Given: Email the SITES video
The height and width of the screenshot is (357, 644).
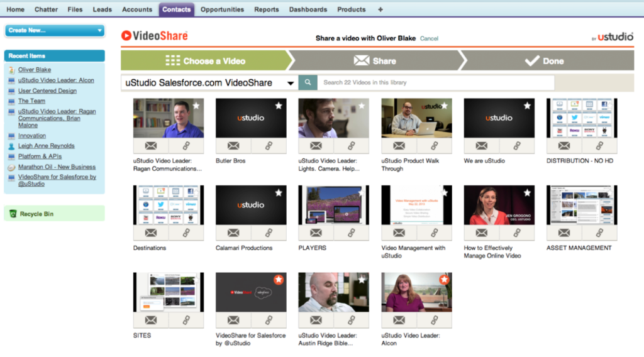Looking at the screenshot, I should [x=151, y=320].
